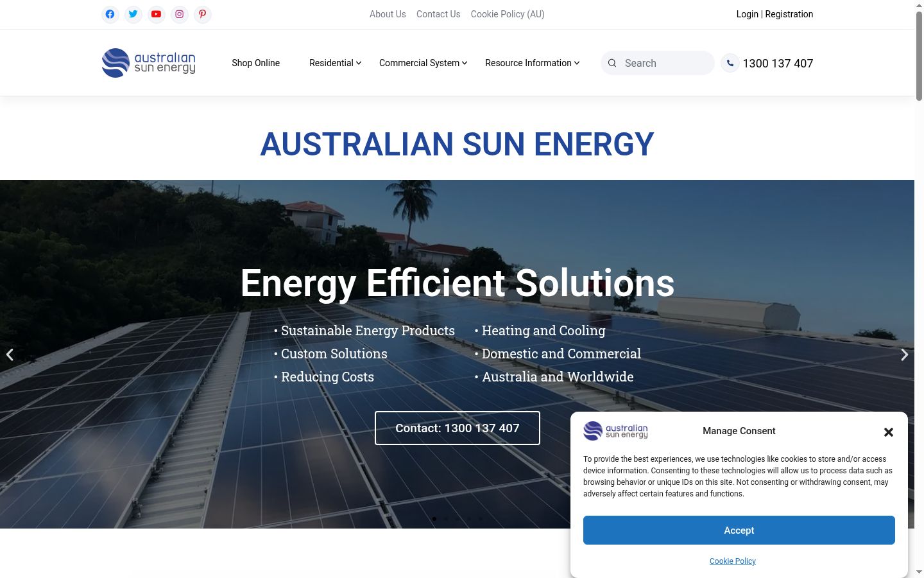Image resolution: width=924 pixels, height=578 pixels.
Task: Click the Registration link
Action: pyautogui.click(x=789, y=14)
